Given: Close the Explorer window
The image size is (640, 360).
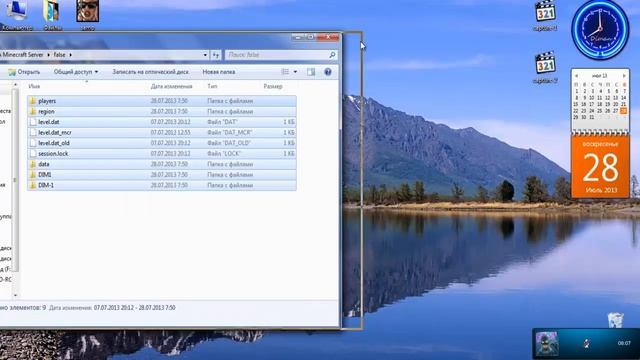Looking at the screenshot, I should [328, 37].
